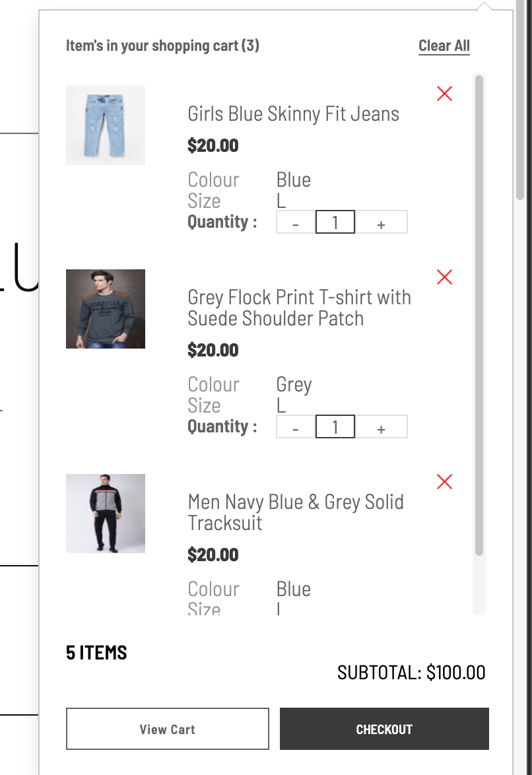Click quantity field for Skinny Fit Jeans

click(335, 223)
